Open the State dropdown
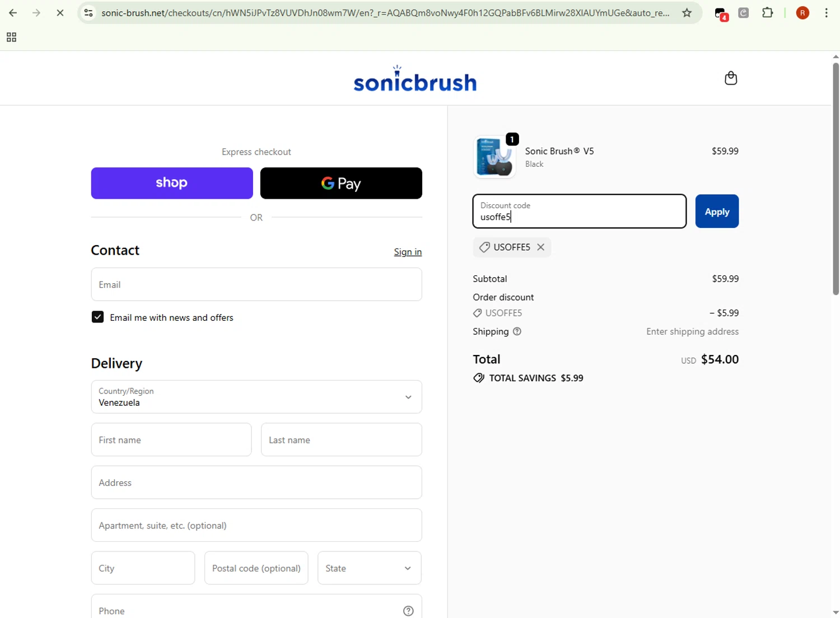The height and width of the screenshot is (618, 840). [369, 568]
